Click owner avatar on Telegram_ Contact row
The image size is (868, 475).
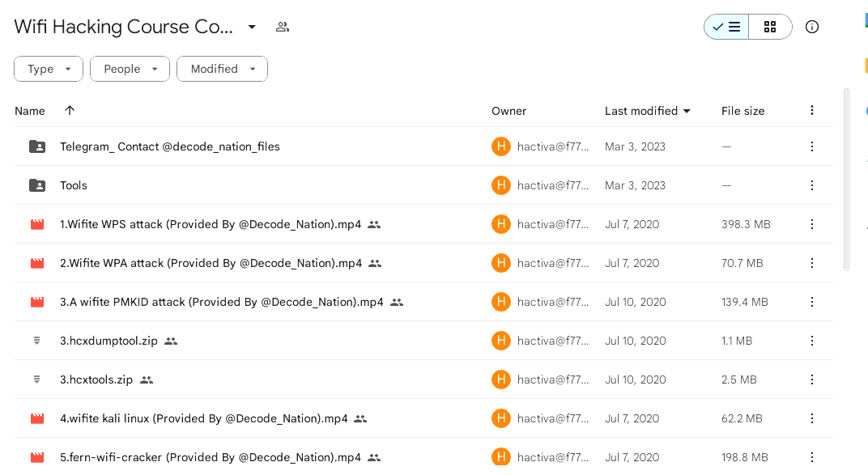pyautogui.click(x=501, y=146)
